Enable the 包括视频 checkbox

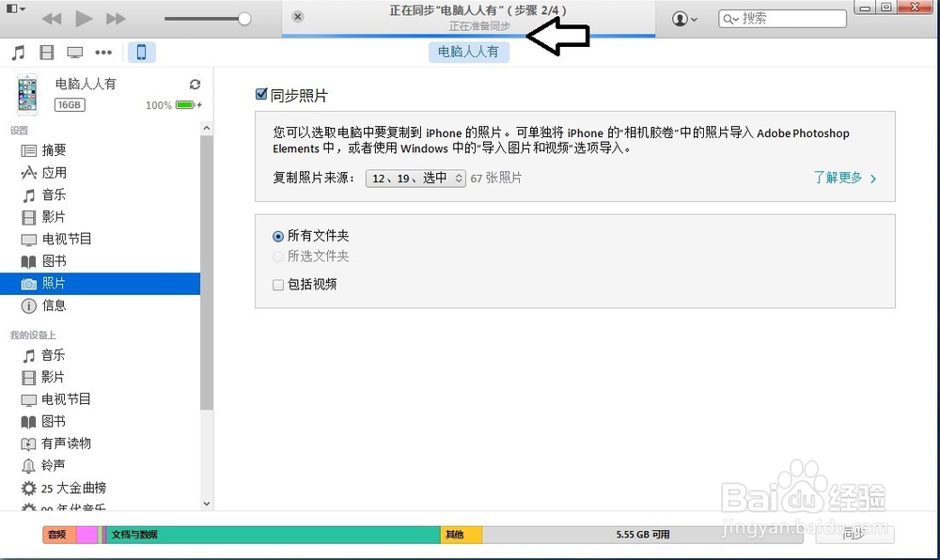[x=278, y=284]
